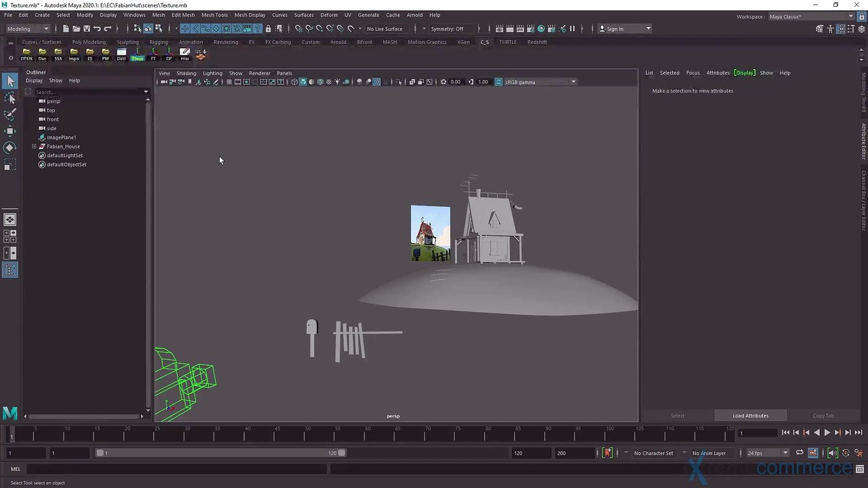The image size is (868, 488).
Task: Activate the Rotate tool in the toolbox
Action: [10, 147]
